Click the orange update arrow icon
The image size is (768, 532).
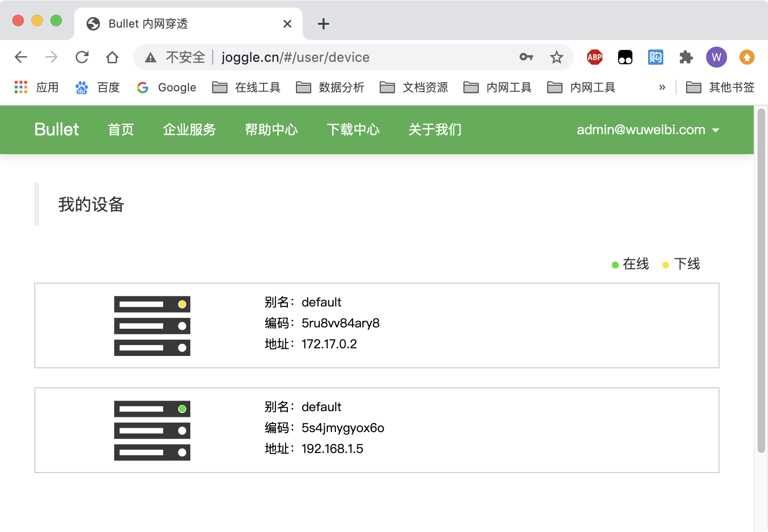[x=747, y=57]
